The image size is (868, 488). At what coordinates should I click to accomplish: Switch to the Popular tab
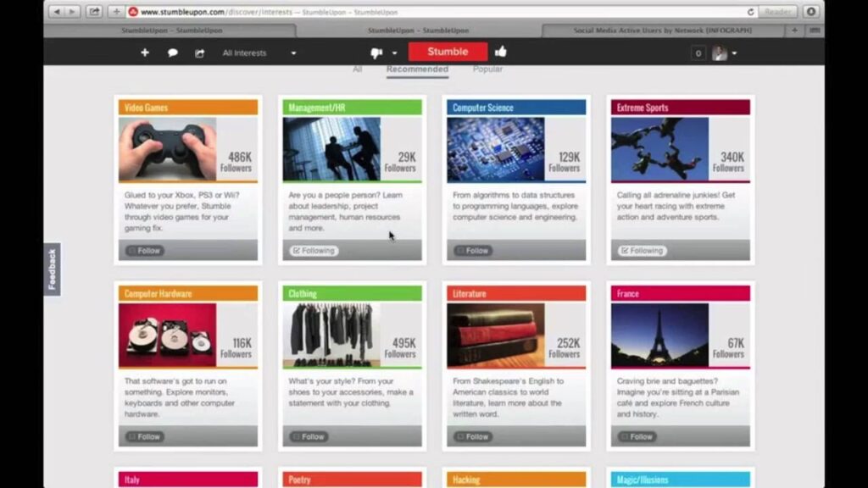click(487, 69)
